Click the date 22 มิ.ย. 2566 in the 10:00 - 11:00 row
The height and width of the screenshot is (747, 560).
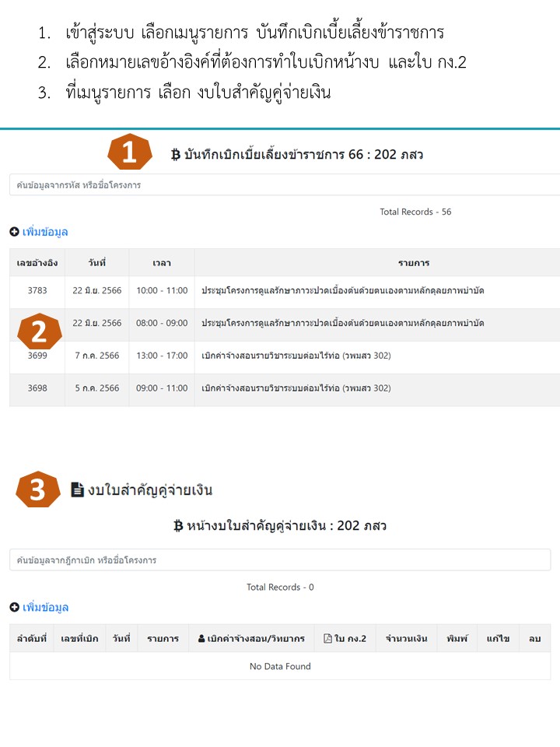coord(97,290)
